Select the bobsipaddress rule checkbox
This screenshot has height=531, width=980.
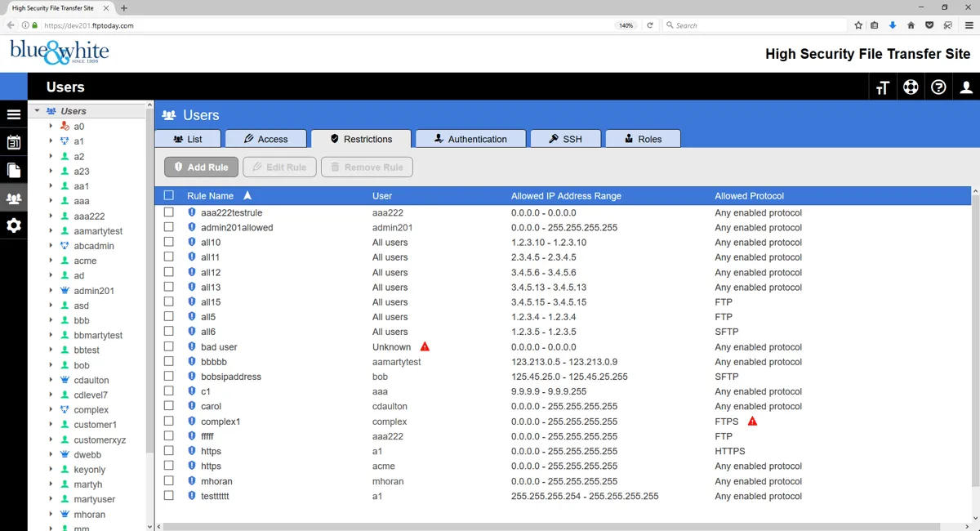pos(169,377)
